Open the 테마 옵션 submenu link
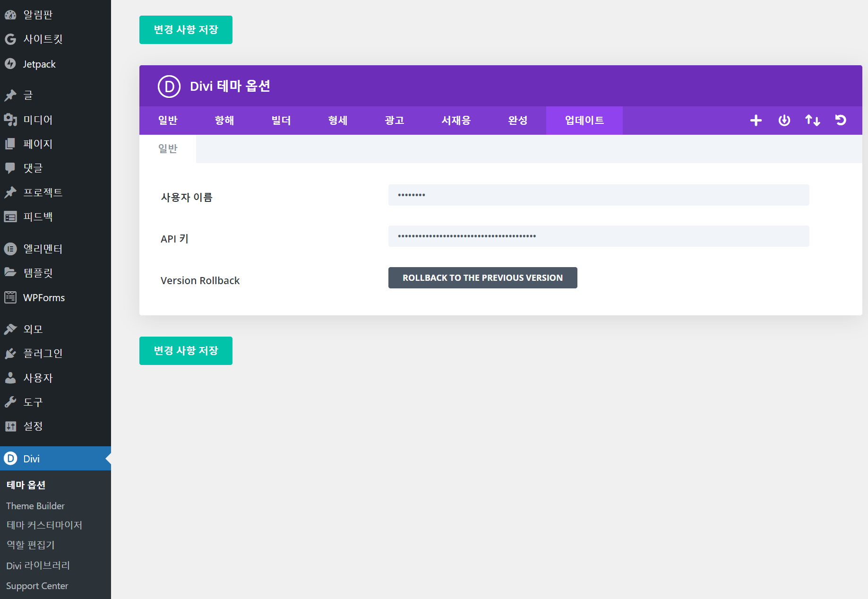868x599 pixels. tap(26, 485)
